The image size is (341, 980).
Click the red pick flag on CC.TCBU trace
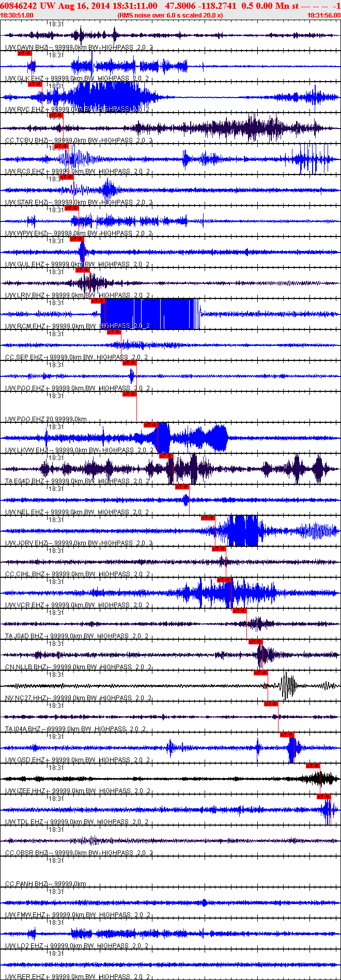pos(56,115)
